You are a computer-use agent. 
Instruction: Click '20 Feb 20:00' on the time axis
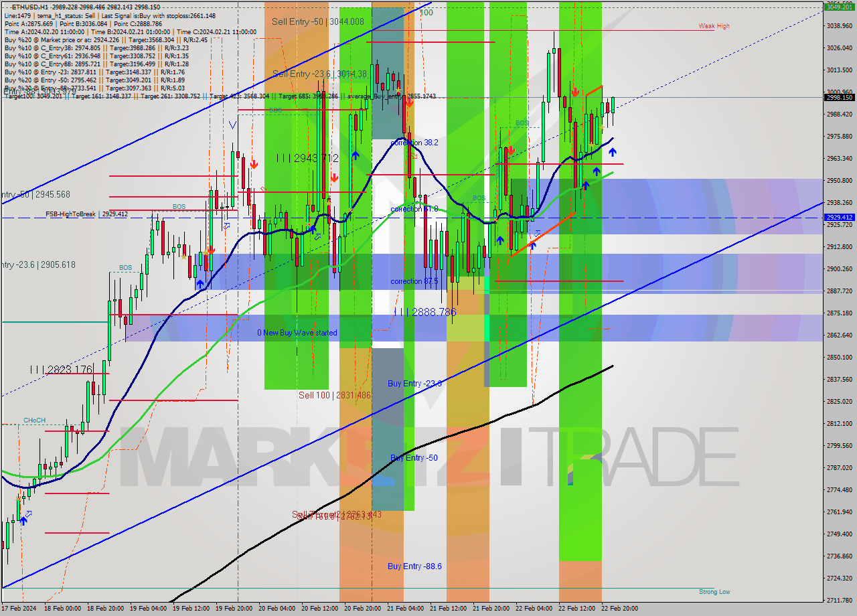point(362,609)
